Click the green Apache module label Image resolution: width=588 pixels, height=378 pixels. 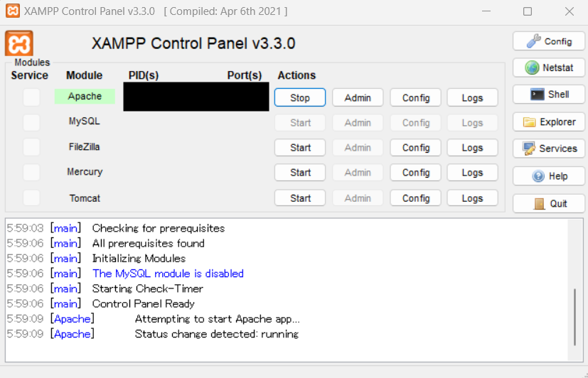[85, 97]
